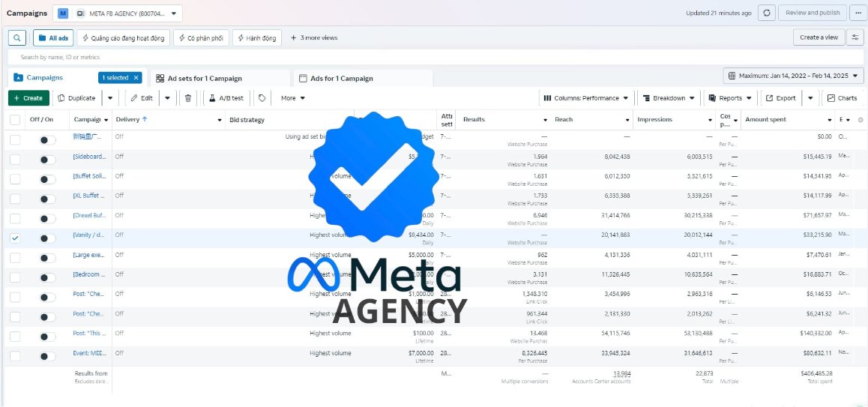The image size is (868, 407).
Task: Select the Hành động view
Action: coord(257,37)
